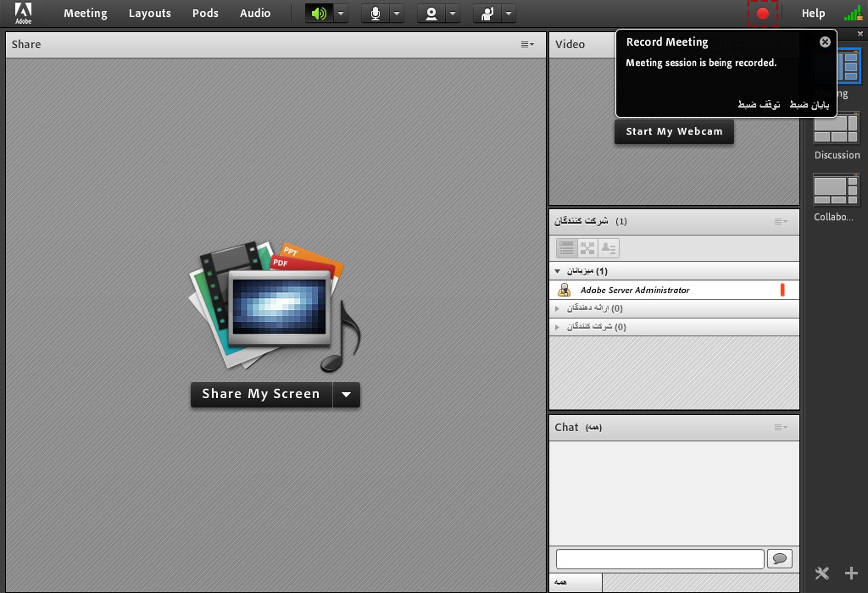Click the manage layouts tools icon
This screenshot has height=593, width=868.
822,573
